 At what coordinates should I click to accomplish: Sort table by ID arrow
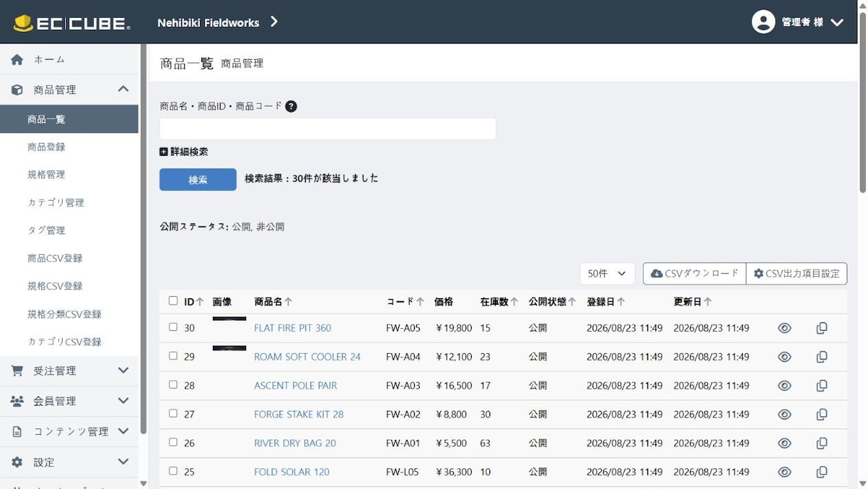(200, 302)
